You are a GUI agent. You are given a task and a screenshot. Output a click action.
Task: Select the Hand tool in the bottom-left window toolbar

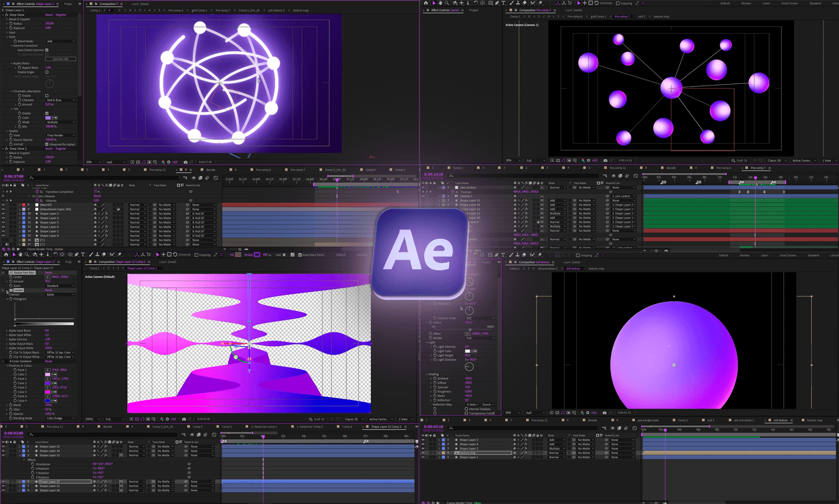coord(20,255)
